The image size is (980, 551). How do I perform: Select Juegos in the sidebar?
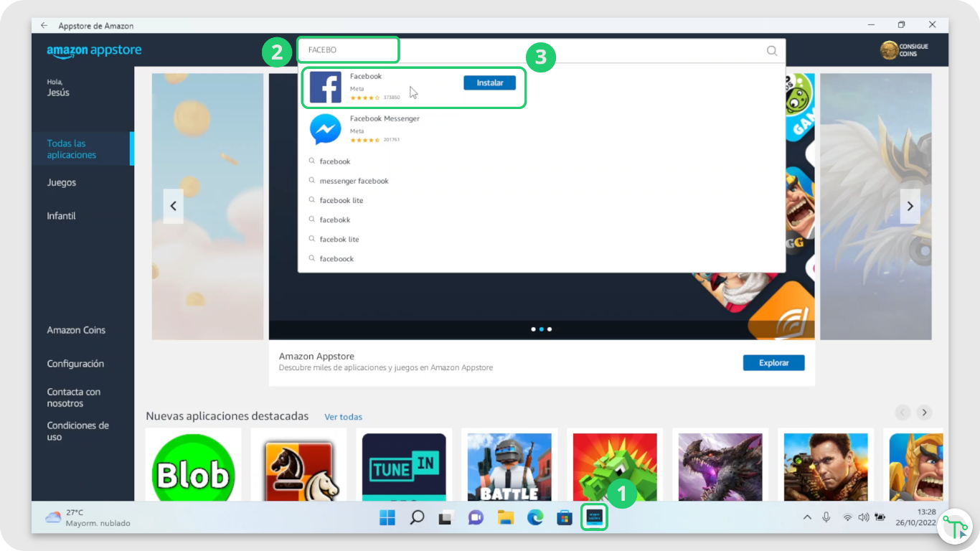tap(62, 182)
